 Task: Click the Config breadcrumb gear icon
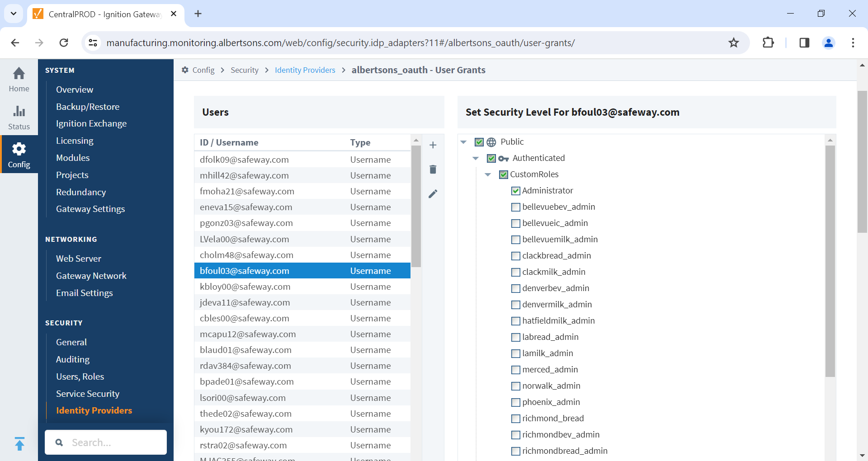pyautogui.click(x=185, y=70)
